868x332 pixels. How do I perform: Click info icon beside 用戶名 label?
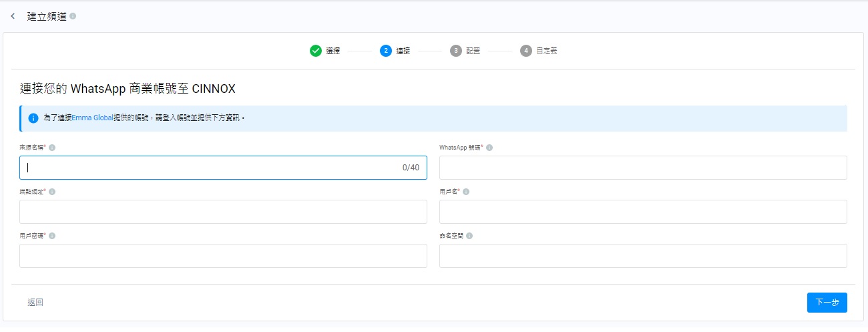tap(466, 192)
